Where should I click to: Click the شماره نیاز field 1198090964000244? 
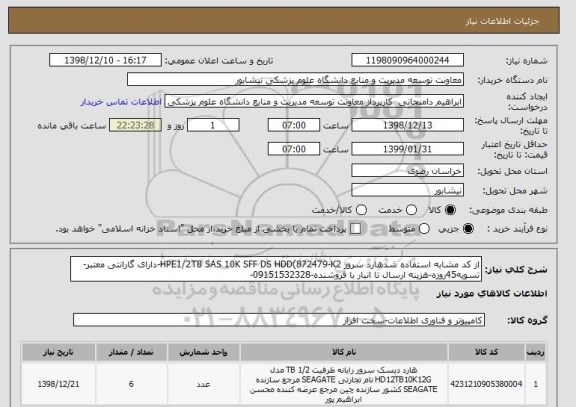pyautogui.click(x=407, y=60)
